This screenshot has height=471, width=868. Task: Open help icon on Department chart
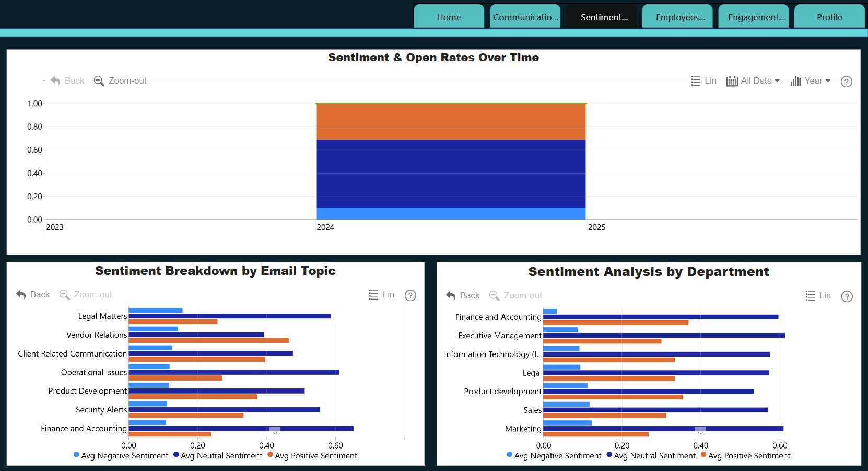pos(847,296)
